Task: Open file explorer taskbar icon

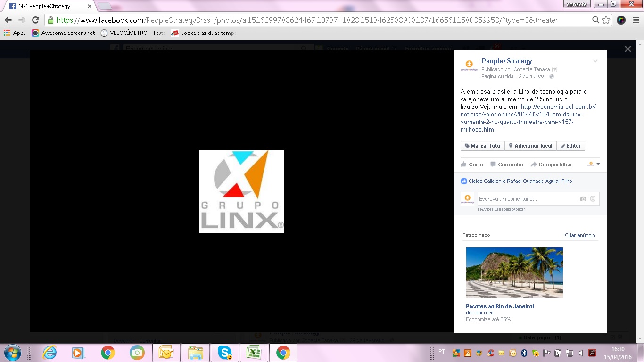Action: click(196, 353)
